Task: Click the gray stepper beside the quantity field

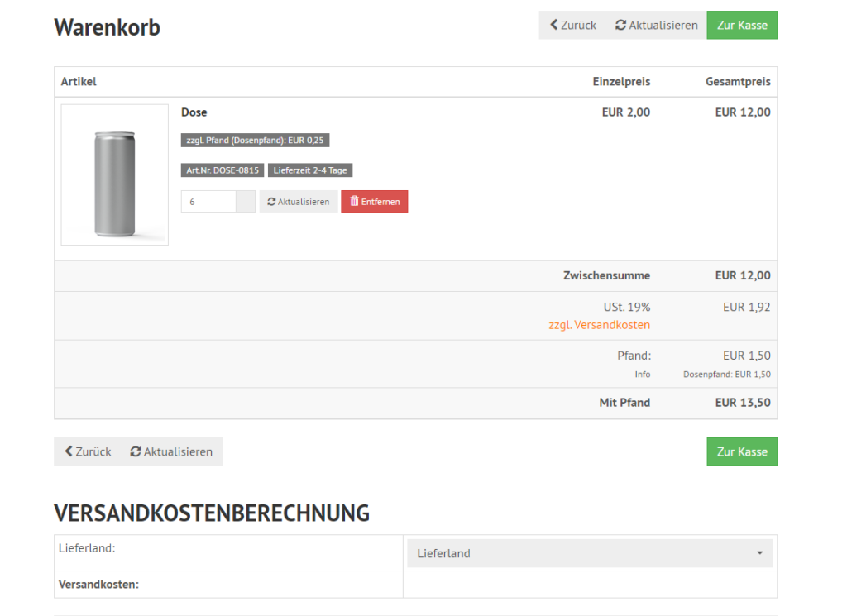Action: click(246, 202)
